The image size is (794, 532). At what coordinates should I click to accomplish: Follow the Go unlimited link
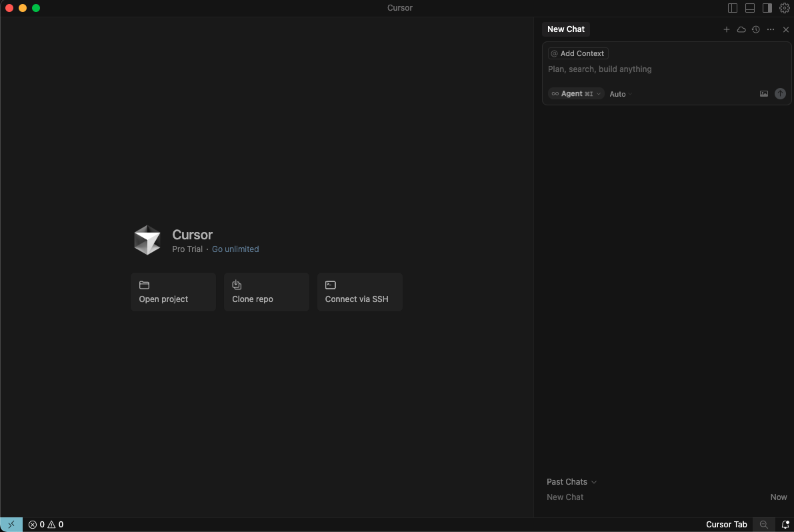(235, 249)
